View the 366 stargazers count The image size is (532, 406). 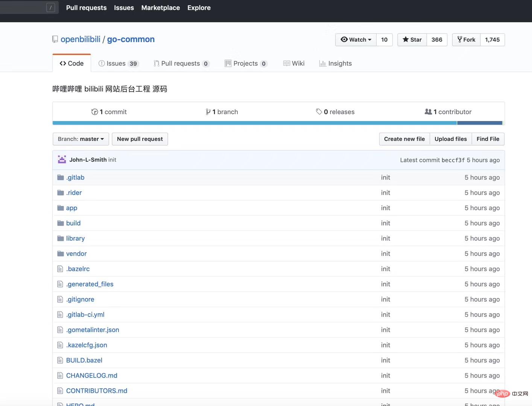437,39
